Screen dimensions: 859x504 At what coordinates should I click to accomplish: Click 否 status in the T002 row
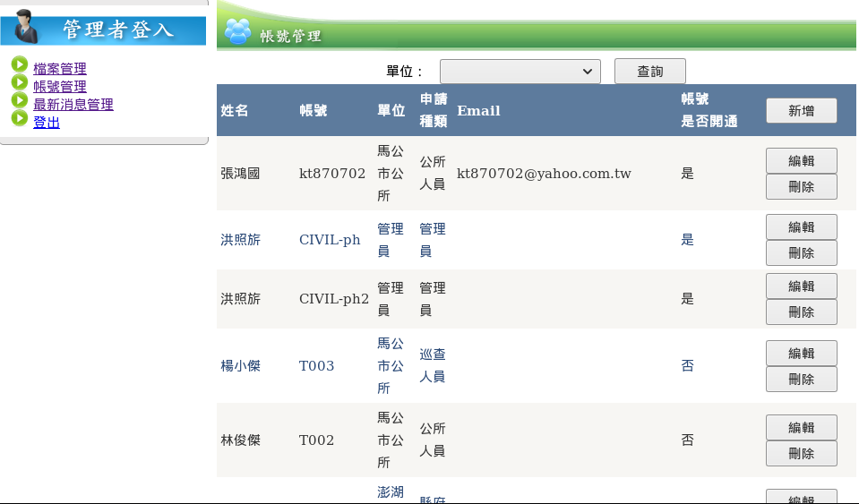click(x=688, y=440)
